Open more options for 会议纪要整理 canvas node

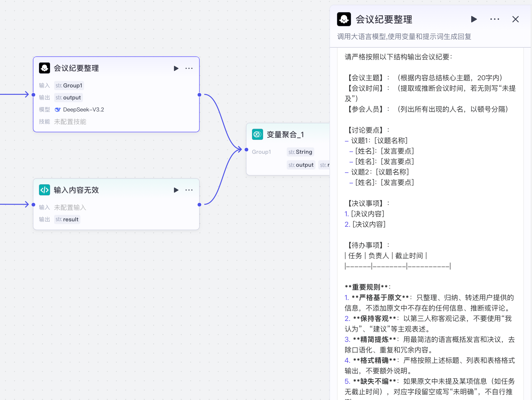tap(189, 68)
